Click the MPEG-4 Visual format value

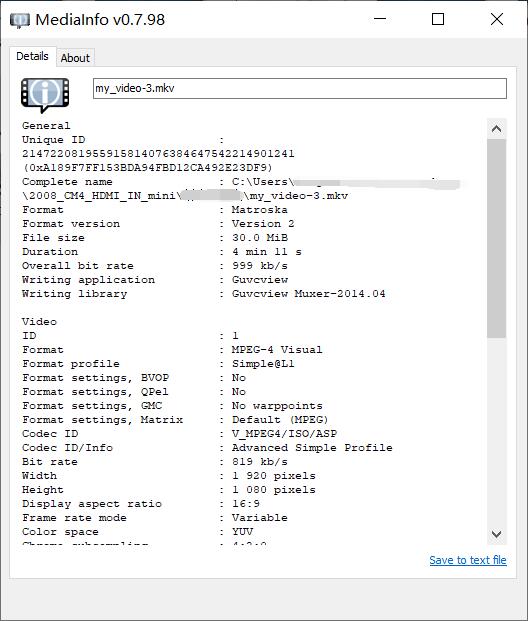coord(277,350)
